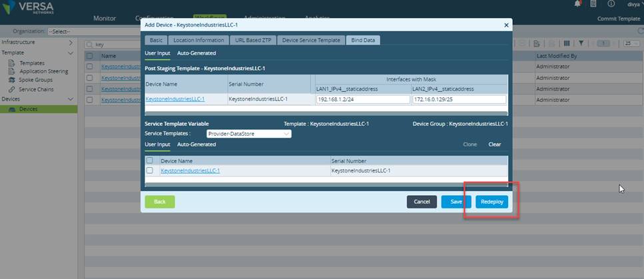Toggle the select-all checkbox beside Device Name

[x=150, y=160]
